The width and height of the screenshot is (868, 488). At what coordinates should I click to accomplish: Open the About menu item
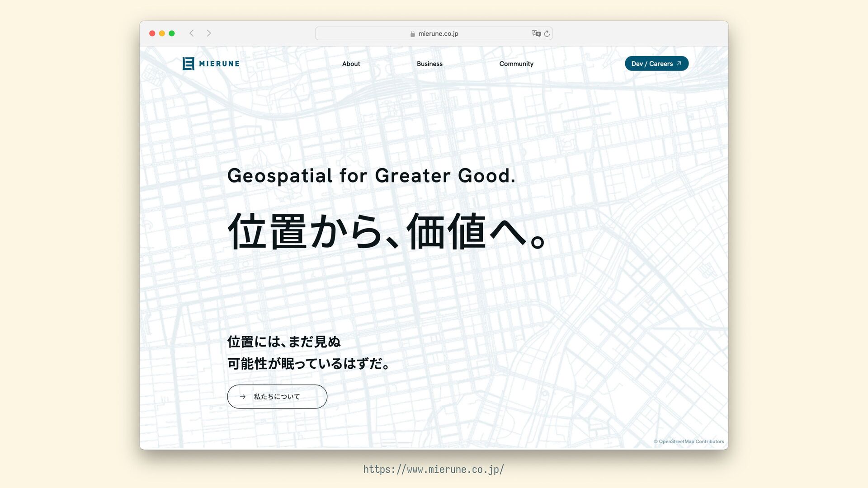[351, 64]
